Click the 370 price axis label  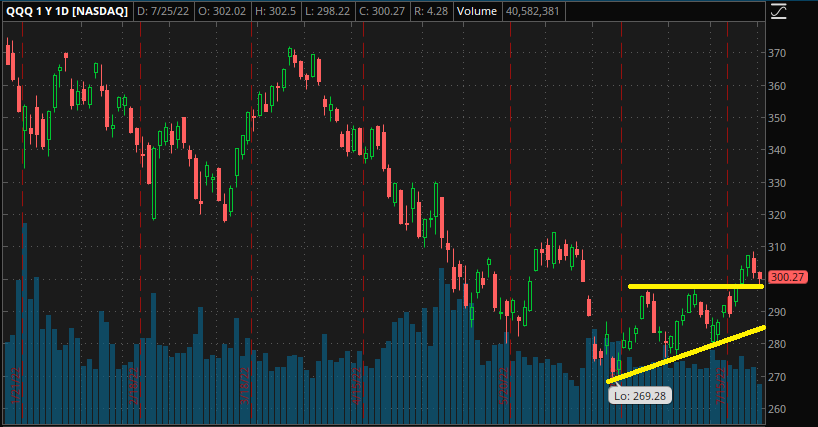777,53
